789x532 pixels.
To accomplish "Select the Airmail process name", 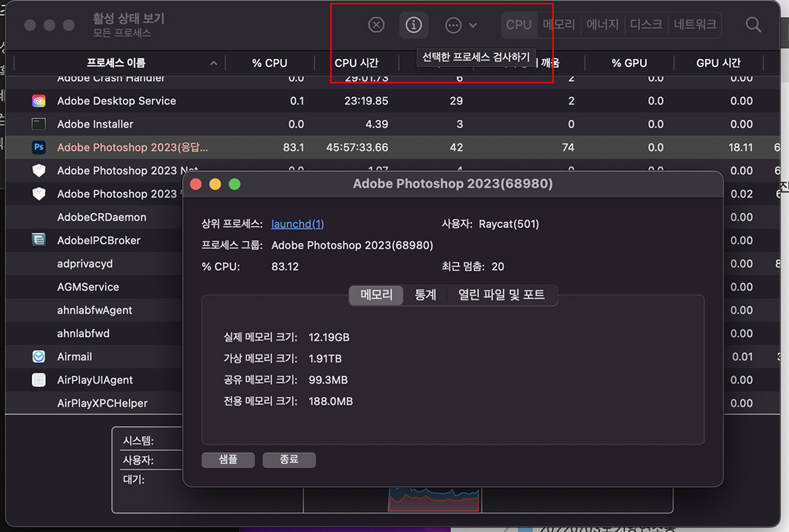I will tap(75, 357).
